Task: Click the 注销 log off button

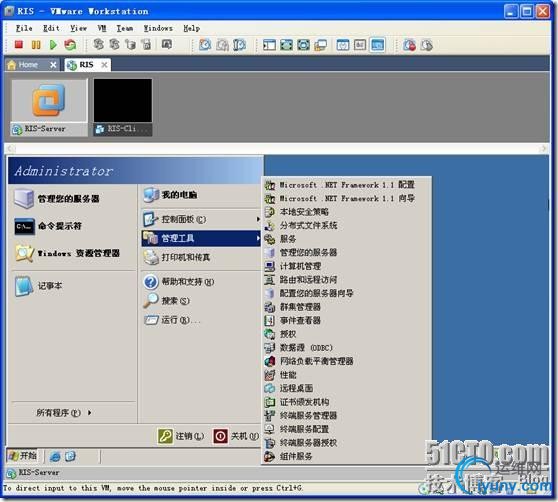Action: tap(181, 436)
